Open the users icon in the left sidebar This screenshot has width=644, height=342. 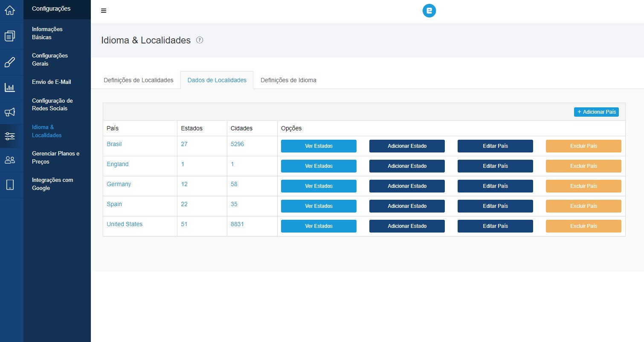pyautogui.click(x=10, y=160)
